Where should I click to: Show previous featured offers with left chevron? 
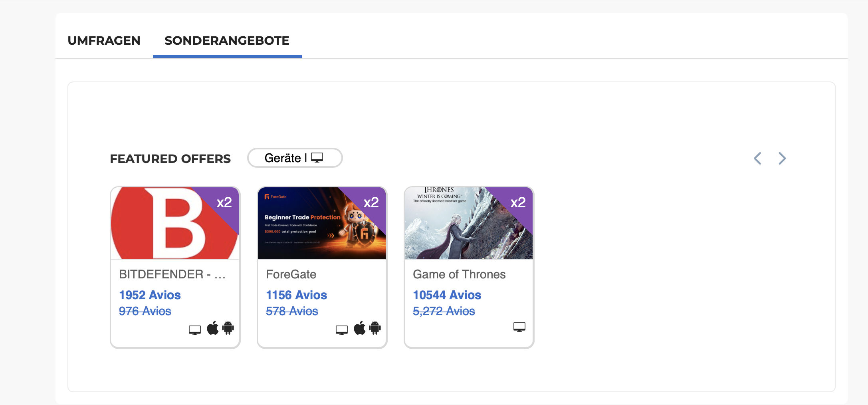pos(757,158)
